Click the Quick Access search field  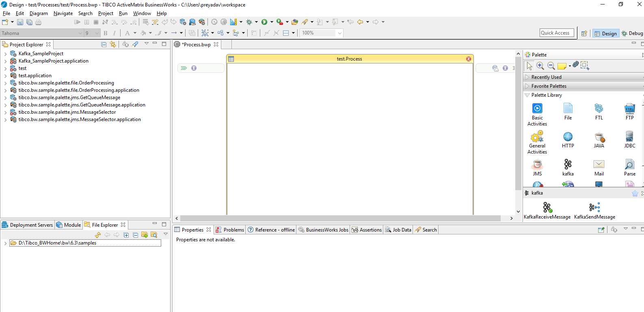click(x=556, y=33)
